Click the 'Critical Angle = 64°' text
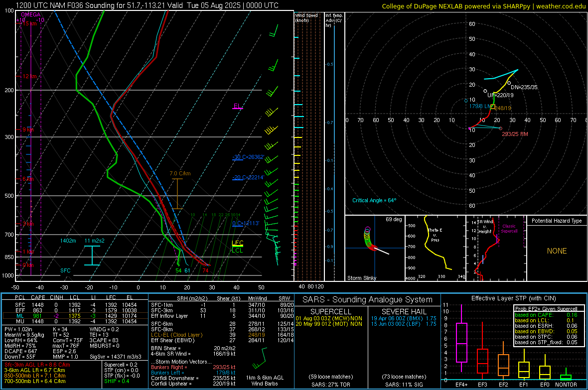Screen dimensions: 588x390 tap(374, 200)
